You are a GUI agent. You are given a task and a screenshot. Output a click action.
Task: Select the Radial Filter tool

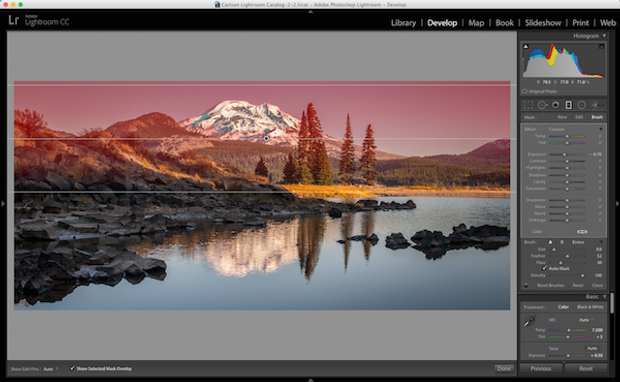pyautogui.click(x=581, y=105)
